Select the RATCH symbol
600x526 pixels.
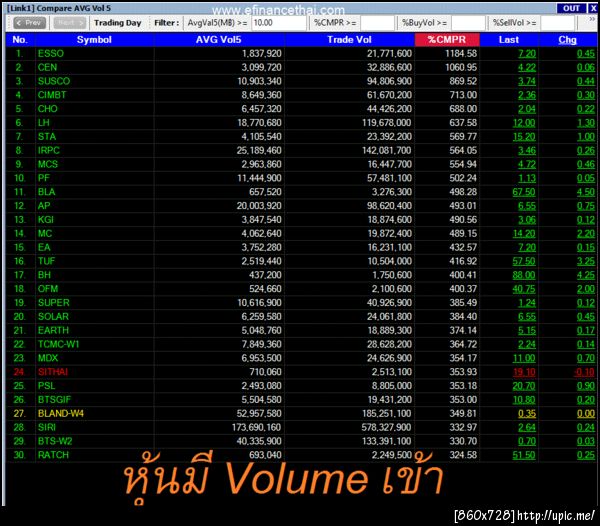pos(53,455)
